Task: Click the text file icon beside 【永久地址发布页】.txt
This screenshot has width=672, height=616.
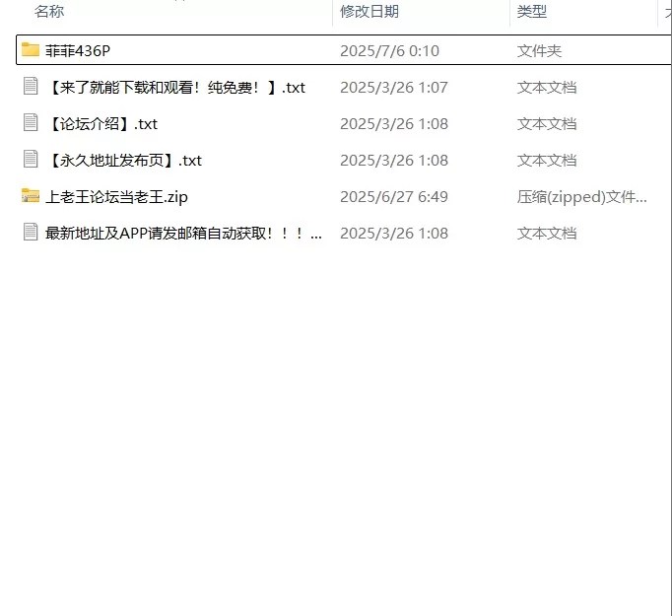Action: pos(30,159)
